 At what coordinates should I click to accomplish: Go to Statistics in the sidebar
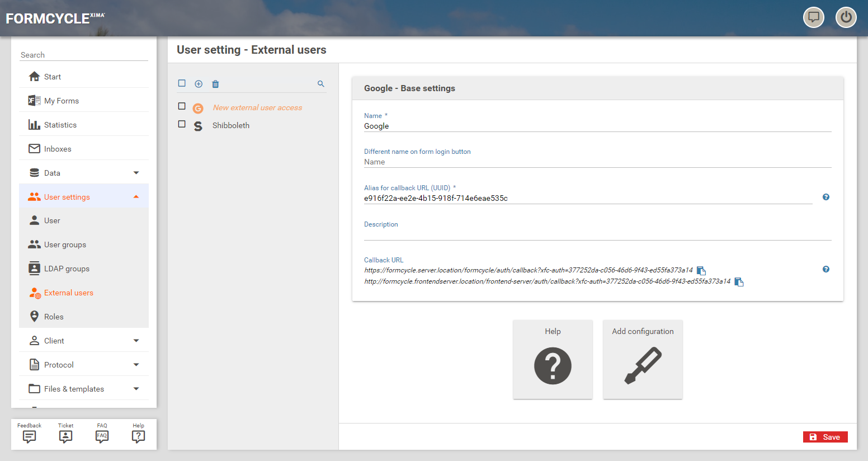click(x=60, y=125)
